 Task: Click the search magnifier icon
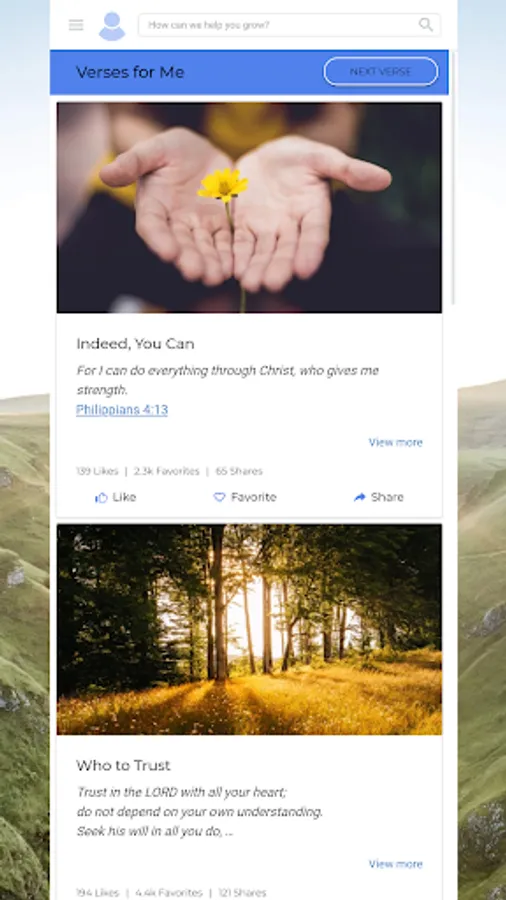pyautogui.click(x=426, y=25)
